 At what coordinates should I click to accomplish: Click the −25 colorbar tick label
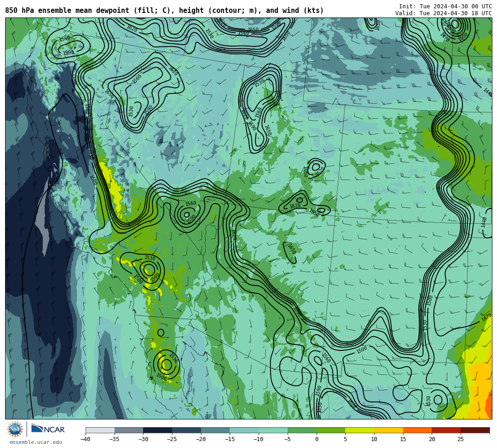pos(172,439)
